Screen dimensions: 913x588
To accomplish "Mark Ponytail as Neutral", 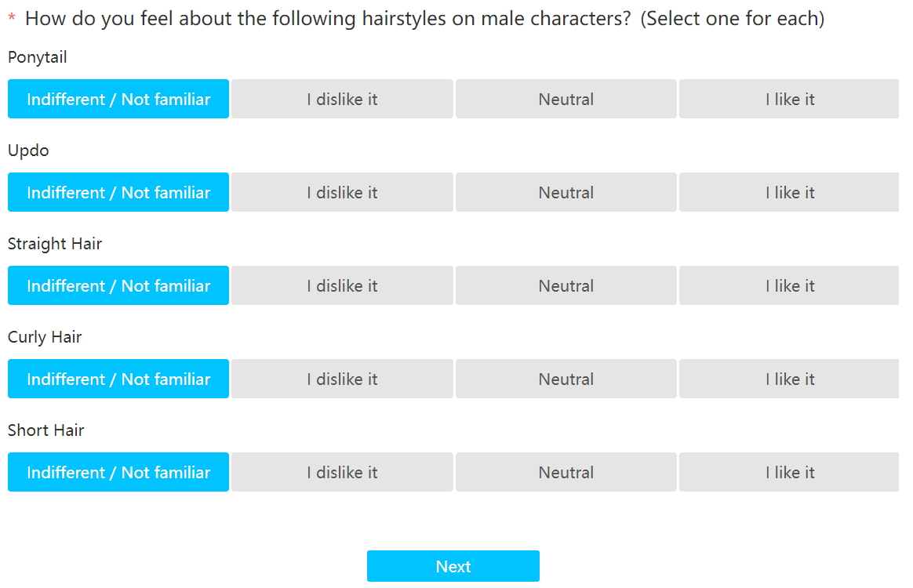I will (x=566, y=99).
